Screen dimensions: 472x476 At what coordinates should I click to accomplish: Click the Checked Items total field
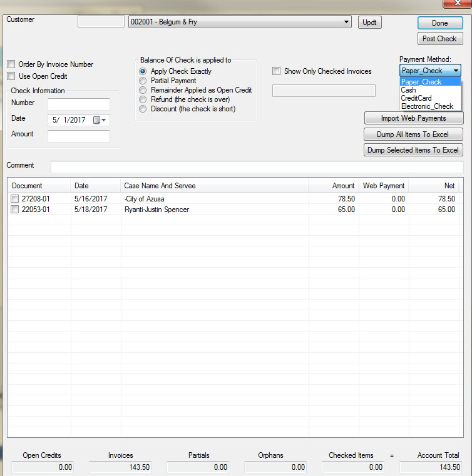tap(353, 467)
